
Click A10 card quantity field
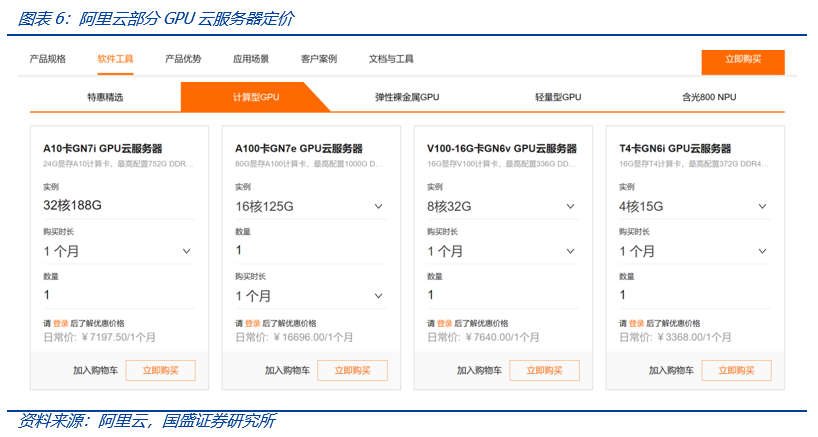(119, 295)
